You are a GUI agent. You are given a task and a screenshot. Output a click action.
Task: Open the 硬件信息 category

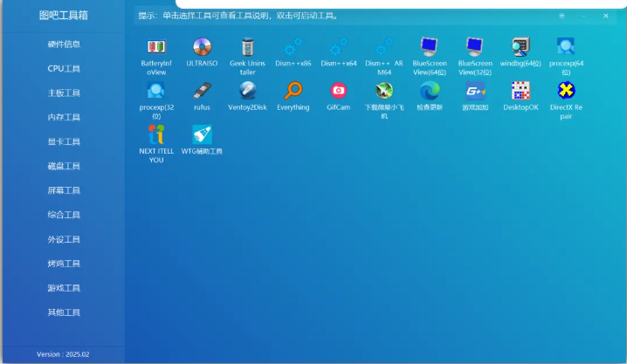click(64, 45)
